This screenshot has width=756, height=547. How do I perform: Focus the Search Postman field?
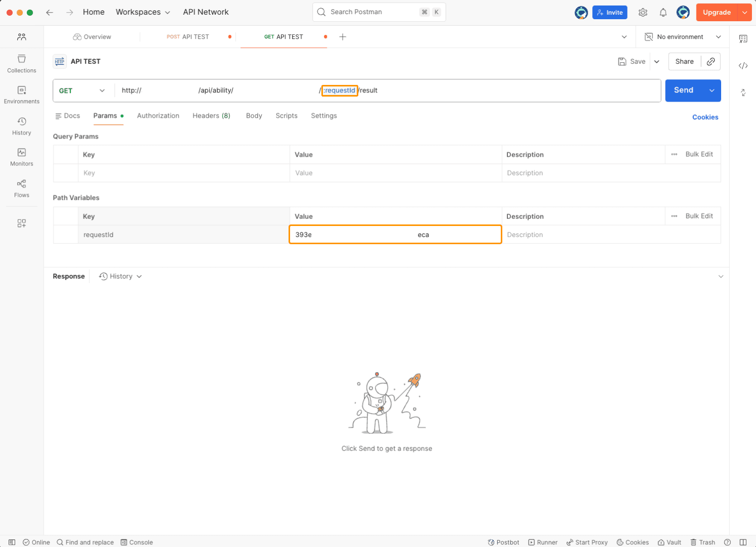tap(379, 12)
